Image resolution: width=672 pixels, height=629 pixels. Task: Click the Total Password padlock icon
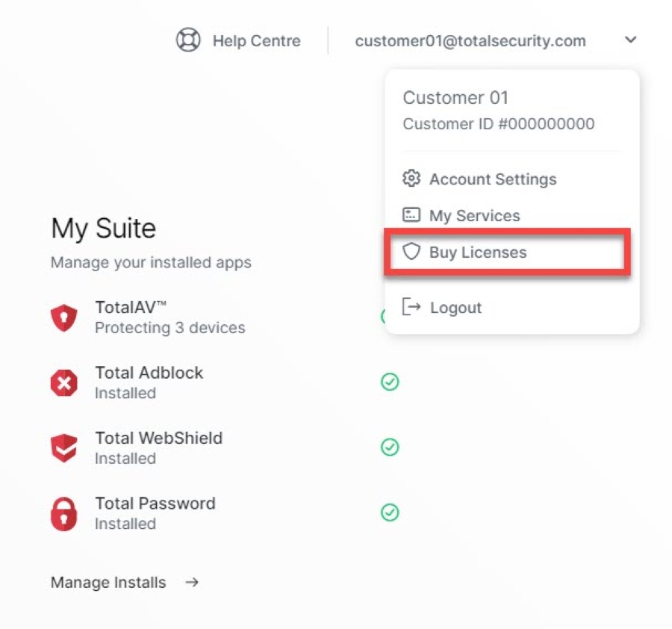pyautogui.click(x=63, y=514)
